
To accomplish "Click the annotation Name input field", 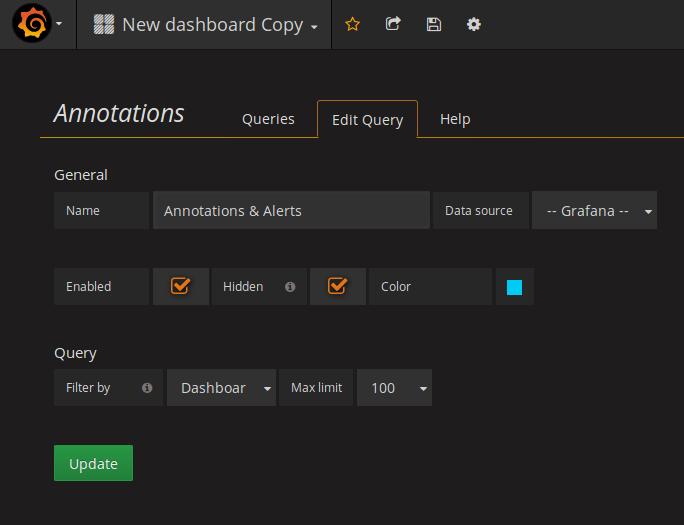I will (291, 211).
